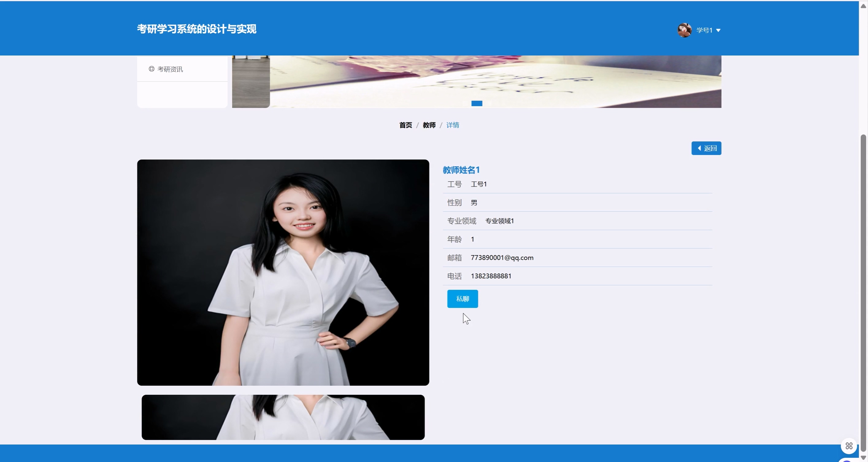Click the scrollbar up arrow
The image size is (868, 462).
[863, 6]
